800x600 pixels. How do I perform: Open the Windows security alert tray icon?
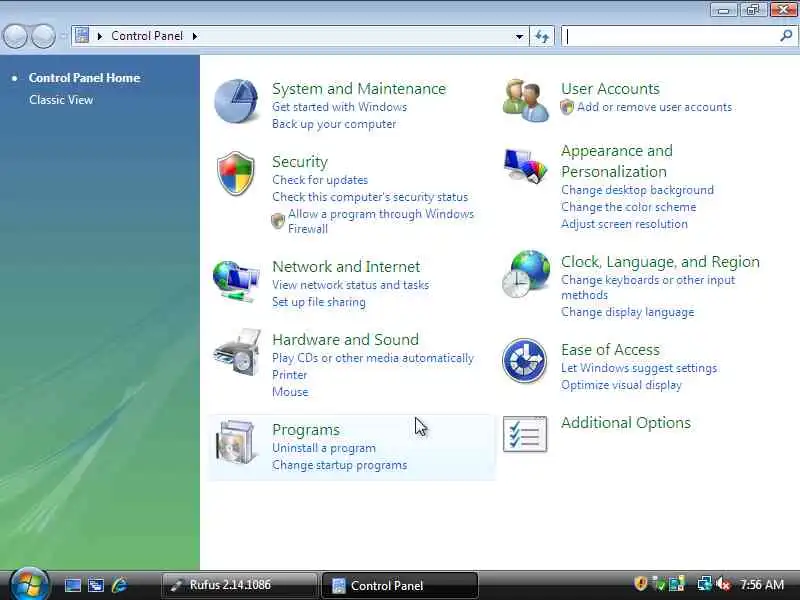pyautogui.click(x=640, y=584)
